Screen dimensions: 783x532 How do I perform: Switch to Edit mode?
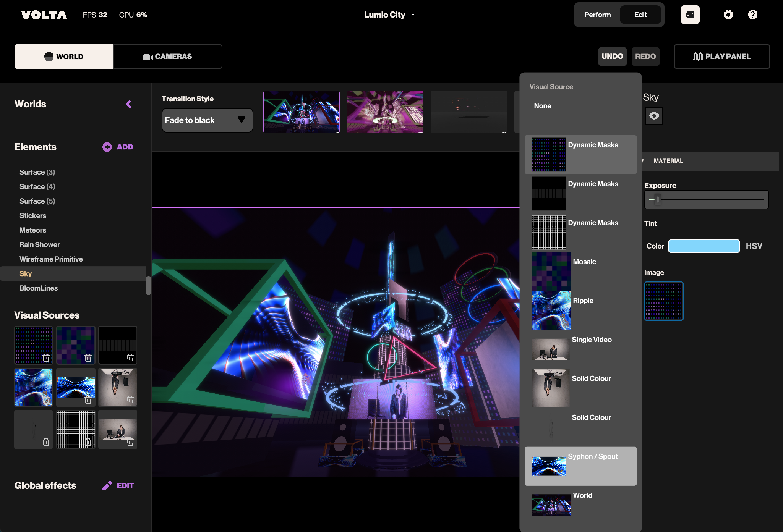pos(640,15)
